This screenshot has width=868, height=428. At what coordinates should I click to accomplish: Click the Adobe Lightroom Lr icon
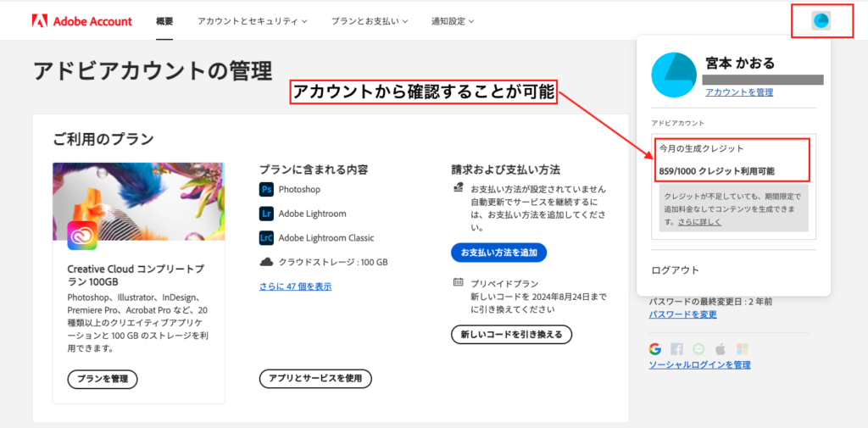266,214
